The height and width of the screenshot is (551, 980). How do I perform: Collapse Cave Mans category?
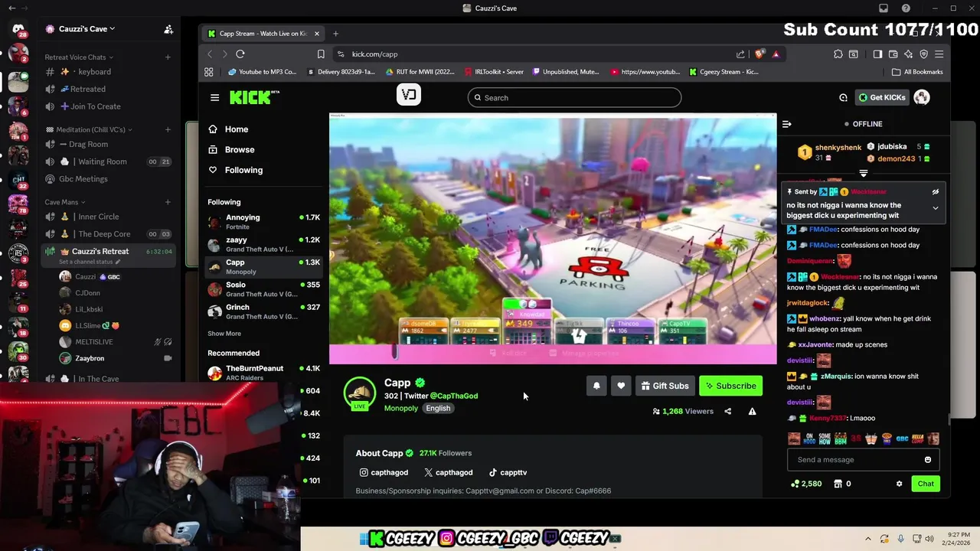tap(65, 202)
